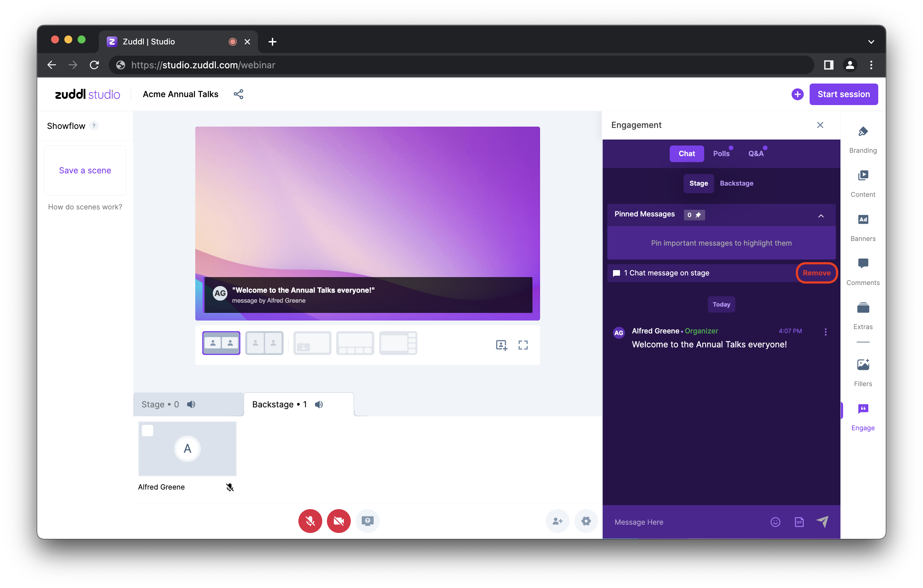Open the Fillers panel icon

click(x=862, y=365)
